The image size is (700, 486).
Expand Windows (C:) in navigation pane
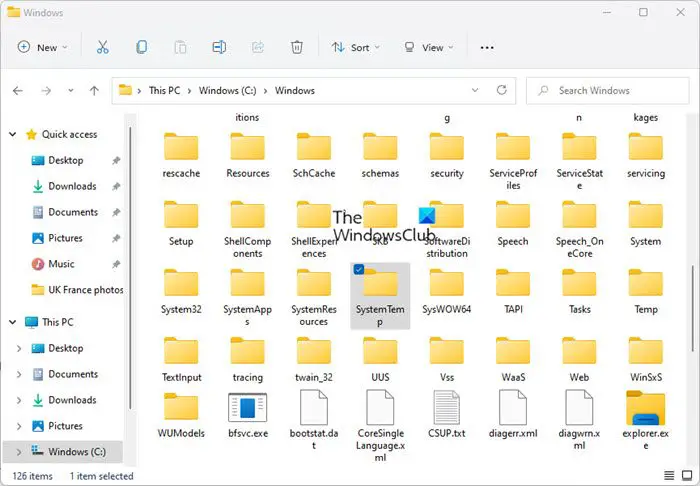tap(19, 452)
